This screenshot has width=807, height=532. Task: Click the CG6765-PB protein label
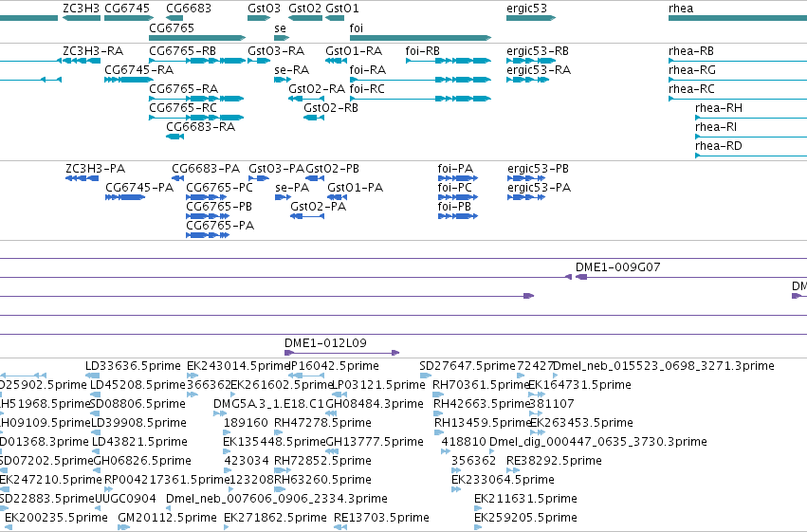tap(219, 207)
